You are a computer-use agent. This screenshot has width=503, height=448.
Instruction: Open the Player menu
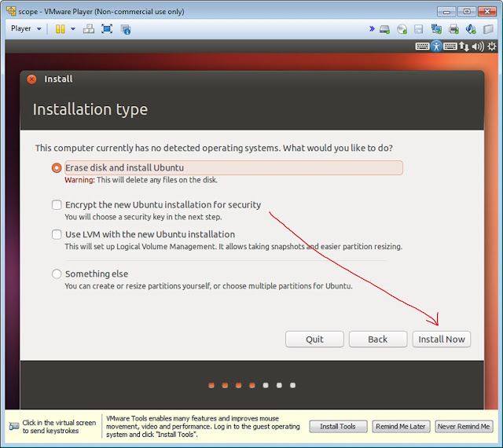pos(26,28)
